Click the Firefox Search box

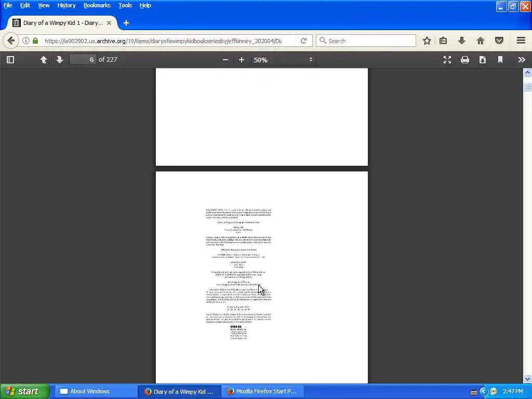(366, 41)
